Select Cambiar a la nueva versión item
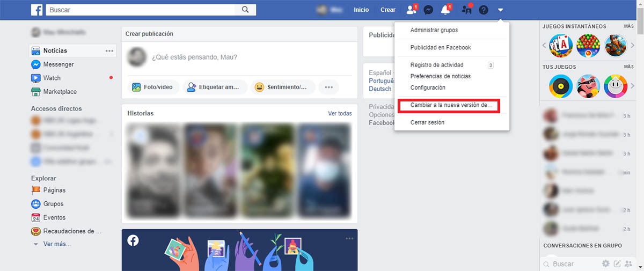The height and width of the screenshot is (271, 644). [x=452, y=105]
